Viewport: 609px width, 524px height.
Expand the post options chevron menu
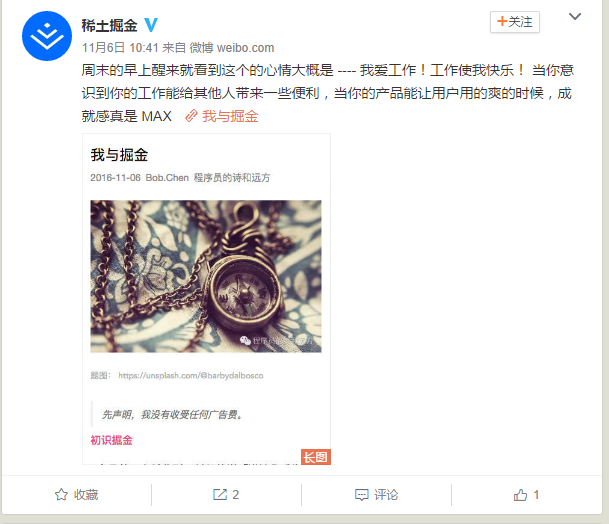[575, 17]
